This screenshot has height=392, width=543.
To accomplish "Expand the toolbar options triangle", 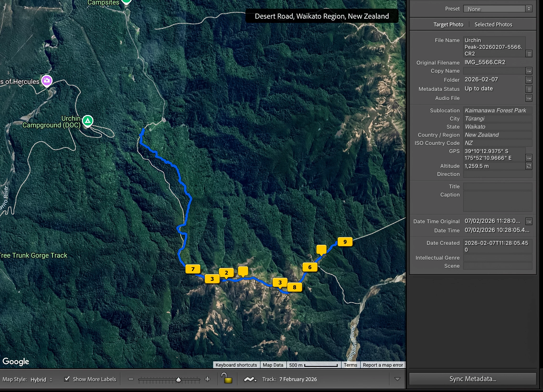I will point(397,379).
